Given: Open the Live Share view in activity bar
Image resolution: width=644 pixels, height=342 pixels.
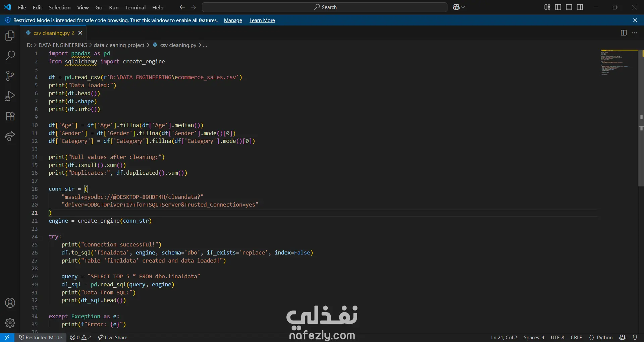Looking at the screenshot, I should (x=10, y=136).
